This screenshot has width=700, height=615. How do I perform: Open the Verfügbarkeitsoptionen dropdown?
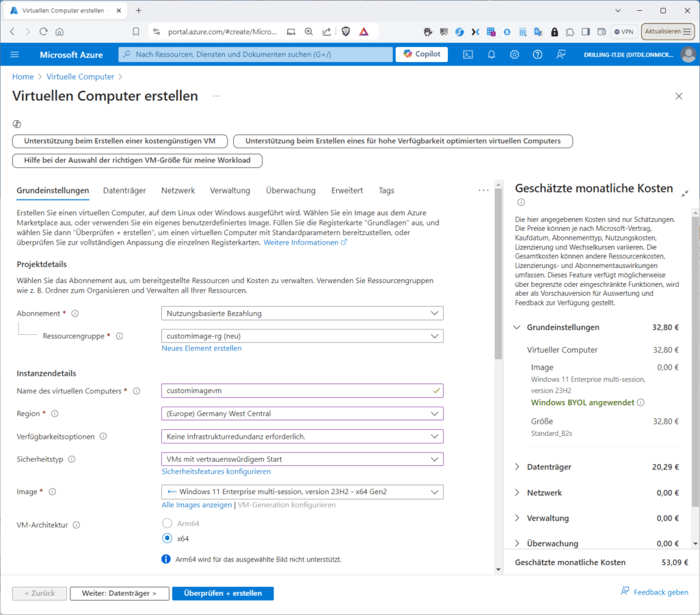tap(302, 437)
